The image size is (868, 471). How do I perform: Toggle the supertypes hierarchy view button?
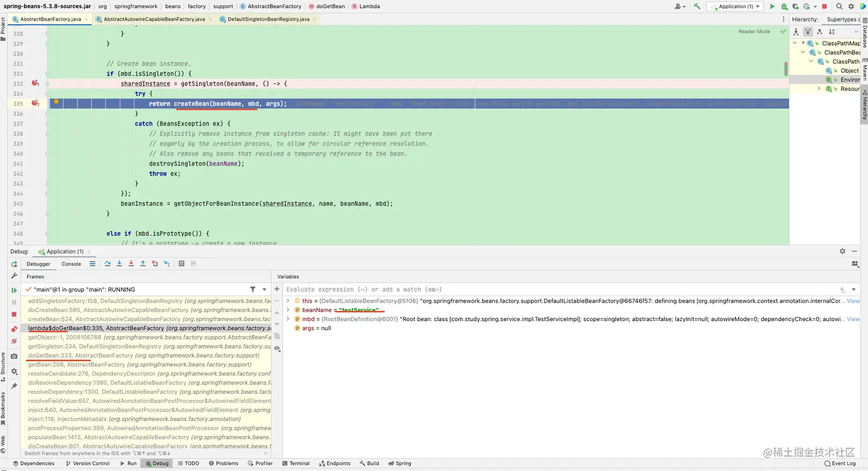808,32
